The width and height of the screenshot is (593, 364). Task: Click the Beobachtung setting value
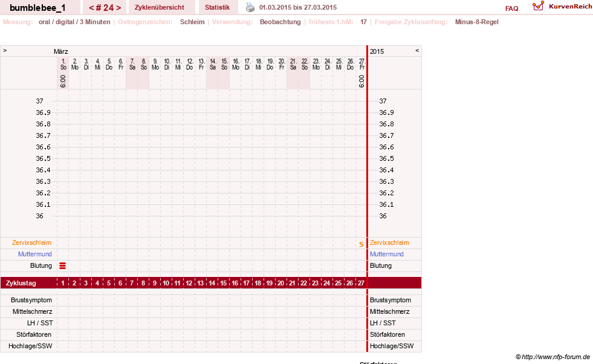pos(280,22)
